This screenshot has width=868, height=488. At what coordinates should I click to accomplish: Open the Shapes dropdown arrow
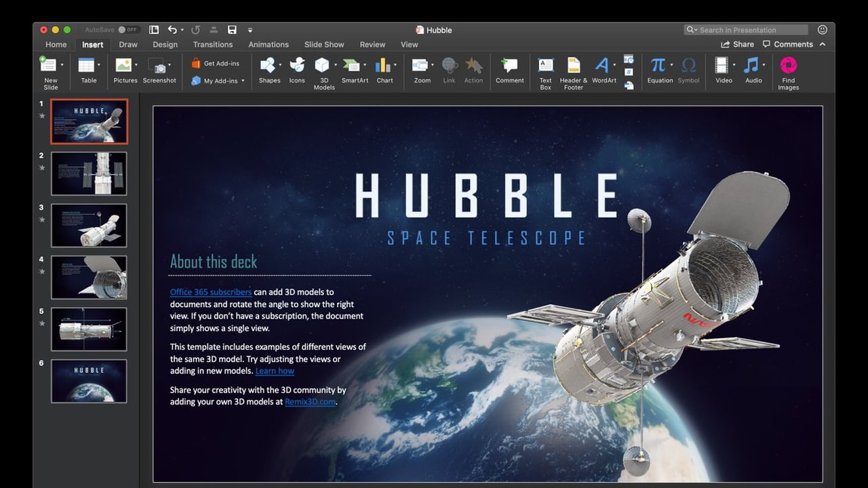pyautogui.click(x=281, y=65)
